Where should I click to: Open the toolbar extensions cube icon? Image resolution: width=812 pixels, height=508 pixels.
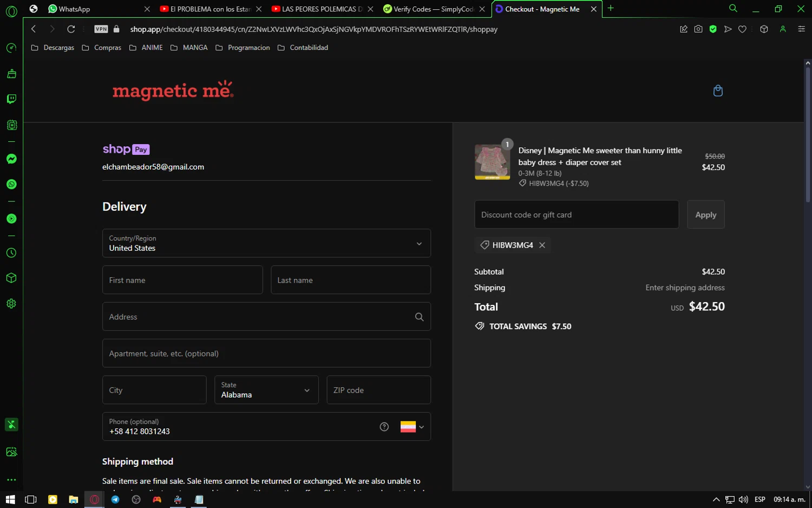click(764, 29)
